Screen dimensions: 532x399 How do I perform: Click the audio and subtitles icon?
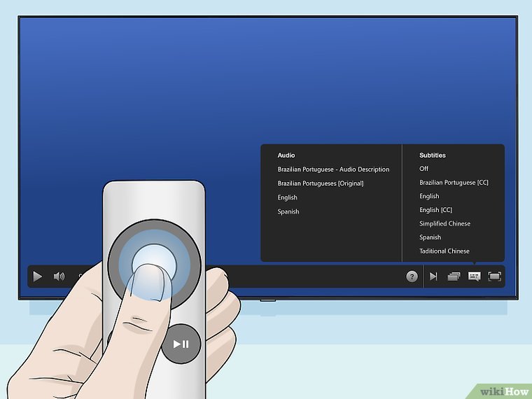click(x=474, y=276)
